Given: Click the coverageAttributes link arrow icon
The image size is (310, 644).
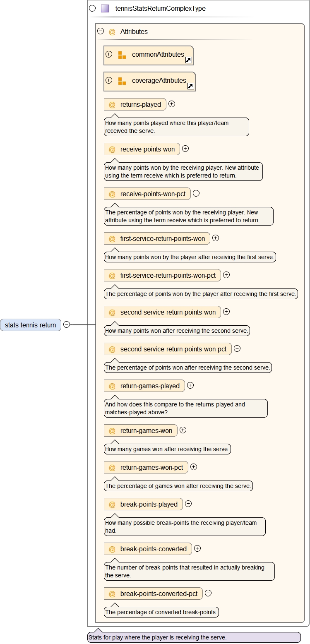Looking at the screenshot, I should [x=190, y=86].
